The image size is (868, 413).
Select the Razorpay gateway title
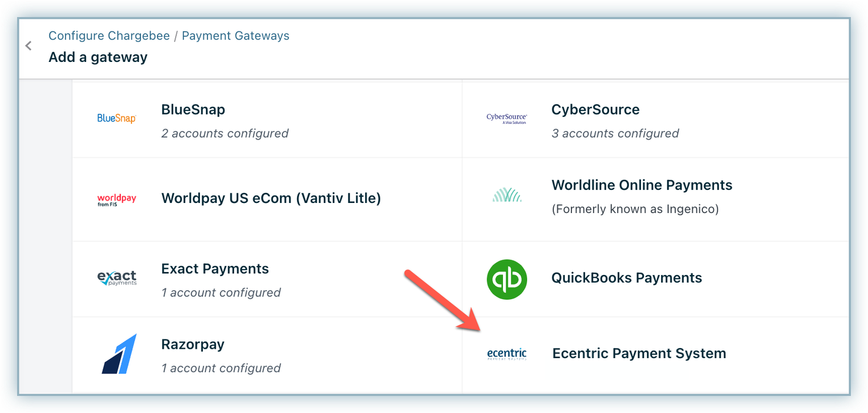click(x=193, y=345)
